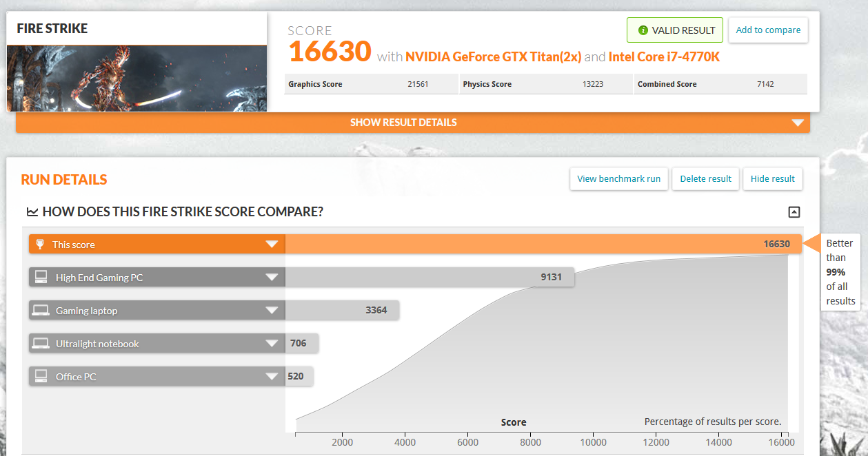Click Add to compare button

[768, 30]
